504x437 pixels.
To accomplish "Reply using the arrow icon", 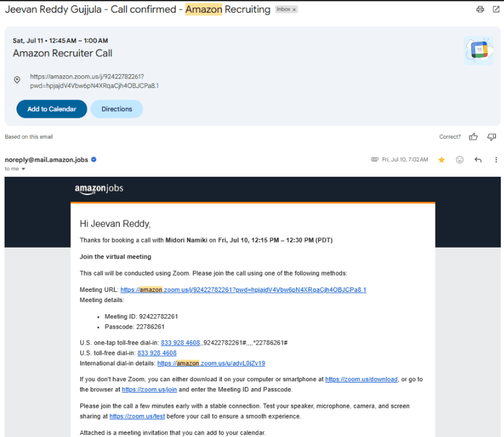I will tap(478, 160).
